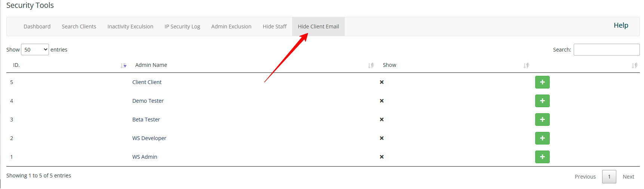The height and width of the screenshot is (189, 644).
Task: Click green plus button for WS Developer
Action: (542, 138)
